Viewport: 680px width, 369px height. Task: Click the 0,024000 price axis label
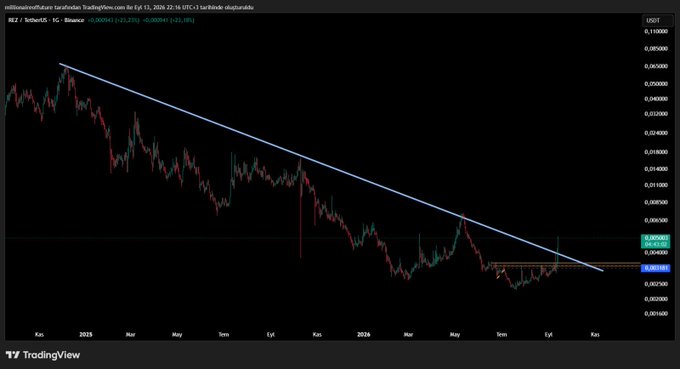pos(656,133)
